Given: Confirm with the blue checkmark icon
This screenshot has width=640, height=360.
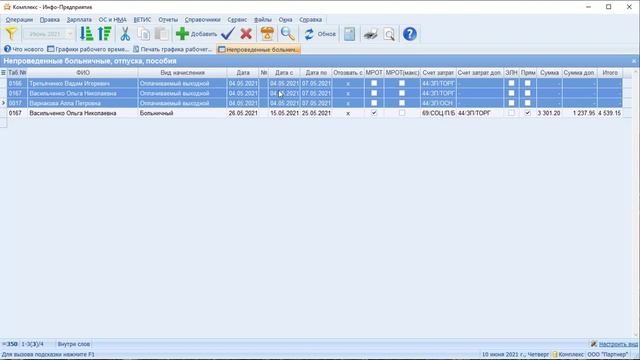Looking at the screenshot, I should click(x=228, y=34).
